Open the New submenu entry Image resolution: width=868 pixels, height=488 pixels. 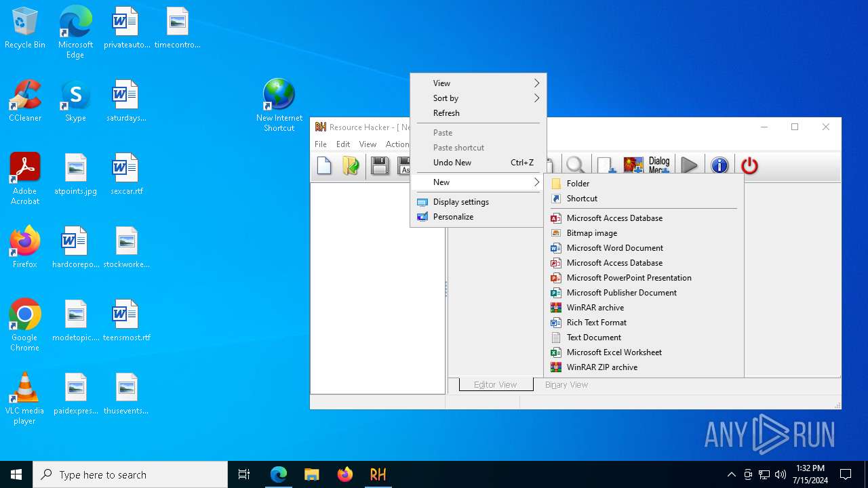[478, 182]
